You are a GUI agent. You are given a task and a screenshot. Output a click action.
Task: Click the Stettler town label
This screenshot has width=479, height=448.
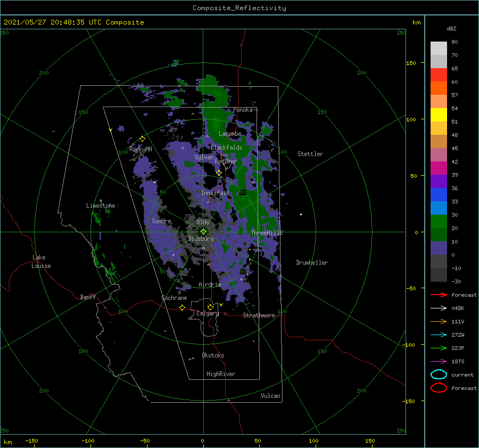click(310, 154)
